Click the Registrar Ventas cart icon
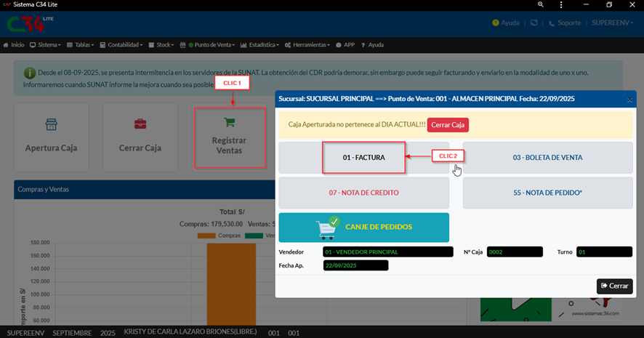 [x=229, y=122]
